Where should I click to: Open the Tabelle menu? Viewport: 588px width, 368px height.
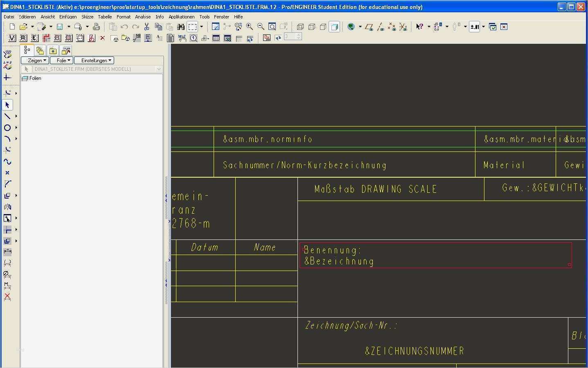tap(105, 17)
